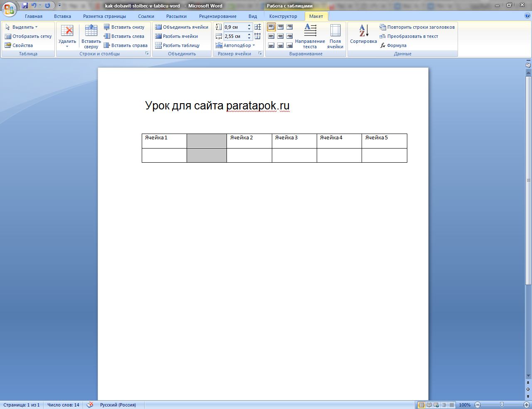Screen dimensions: 532x409
Task: Click Преобразовать в текст
Action: click(x=409, y=36)
